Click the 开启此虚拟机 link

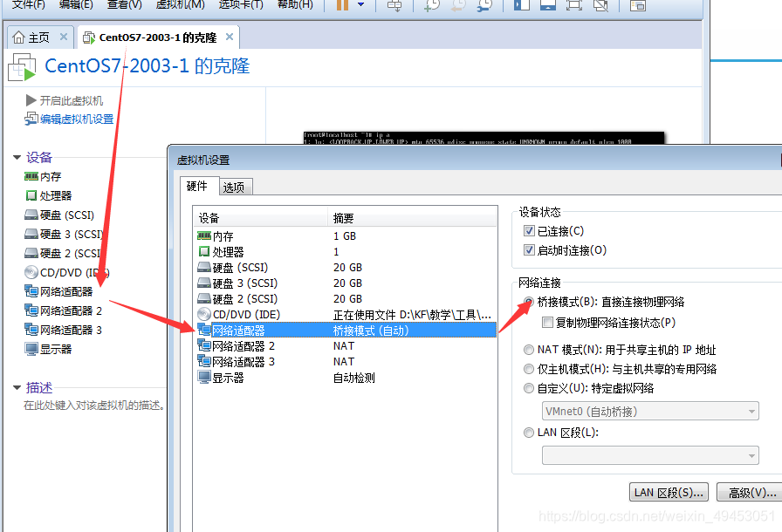tap(65, 100)
